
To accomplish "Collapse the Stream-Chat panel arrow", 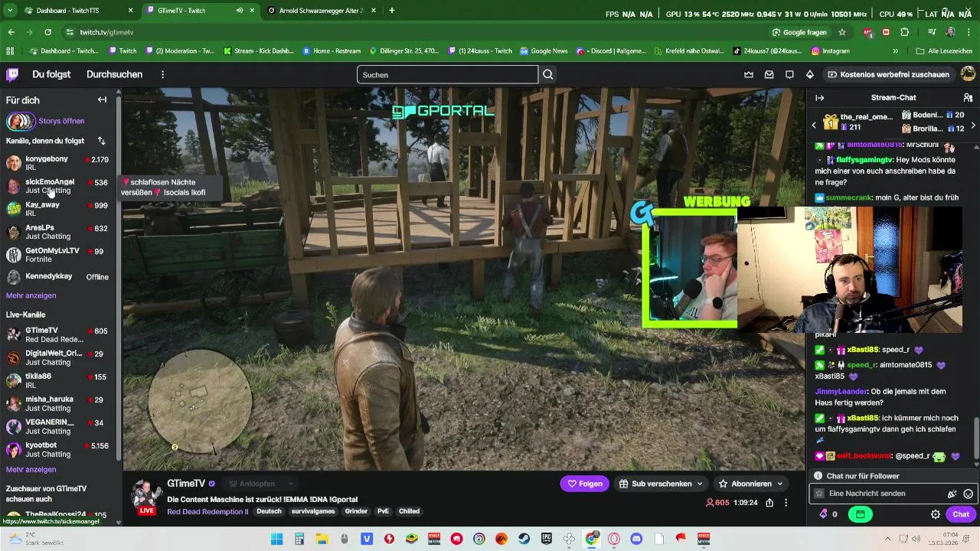I will [819, 98].
